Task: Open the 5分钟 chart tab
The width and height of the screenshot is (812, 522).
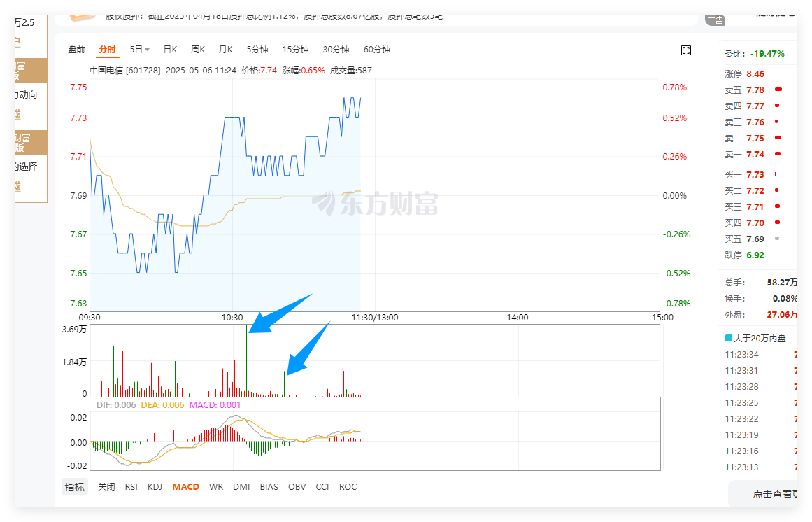Action: (257, 50)
